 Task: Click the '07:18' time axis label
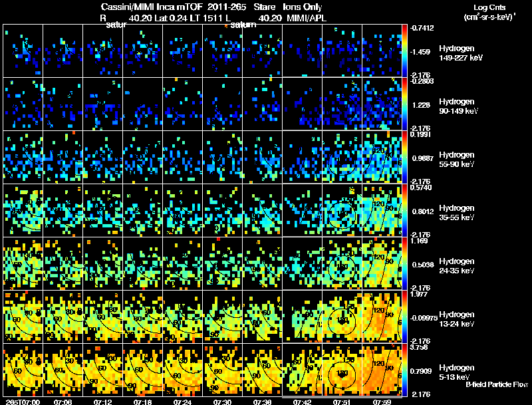142,402
